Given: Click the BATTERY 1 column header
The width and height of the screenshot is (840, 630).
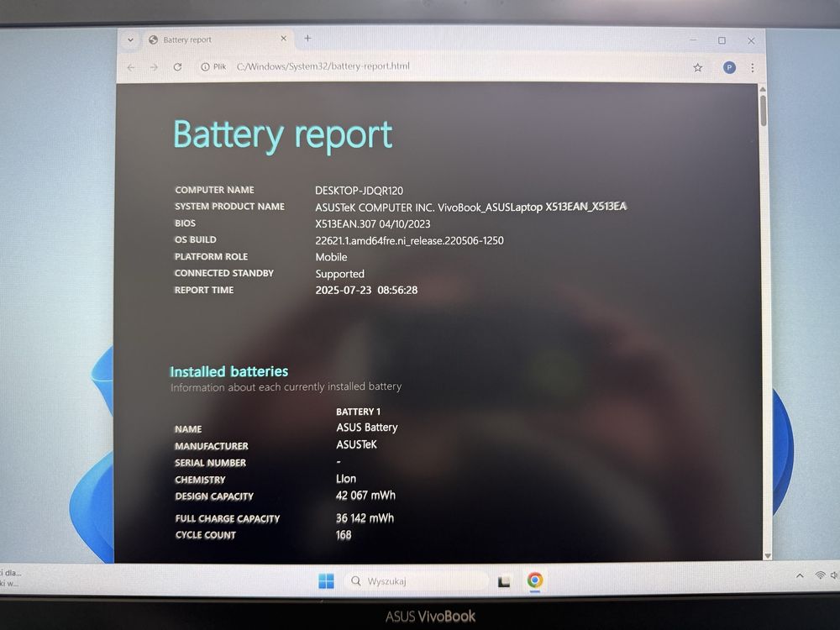Looking at the screenshot, I should click(x=358, y=412).
